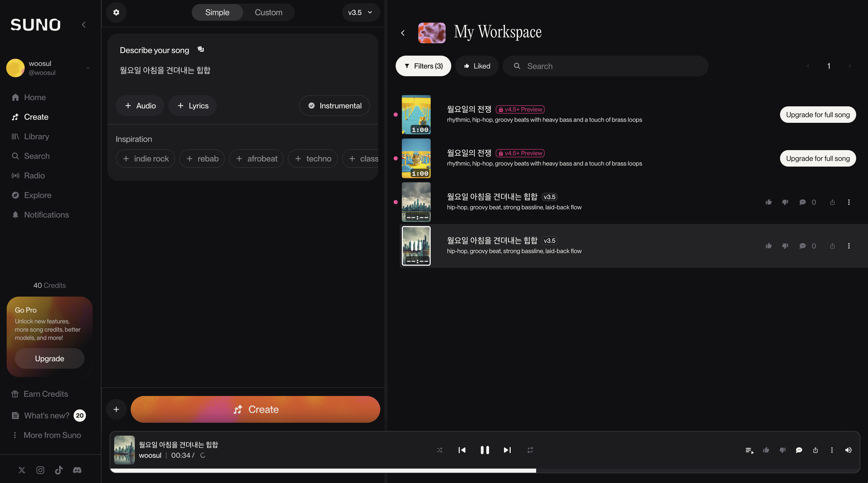Toggle the Liked filter
The width and height of the screenshot is (868, 483).
(477, 66)
